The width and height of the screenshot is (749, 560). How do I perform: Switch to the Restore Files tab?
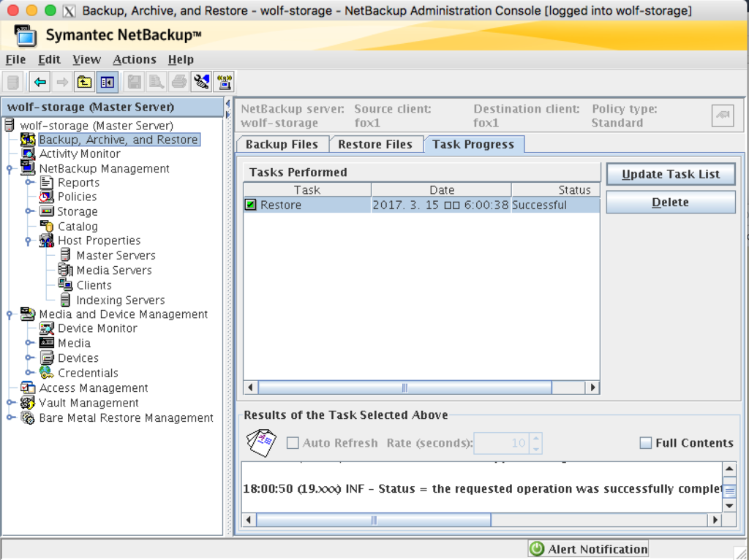point(376,144)
